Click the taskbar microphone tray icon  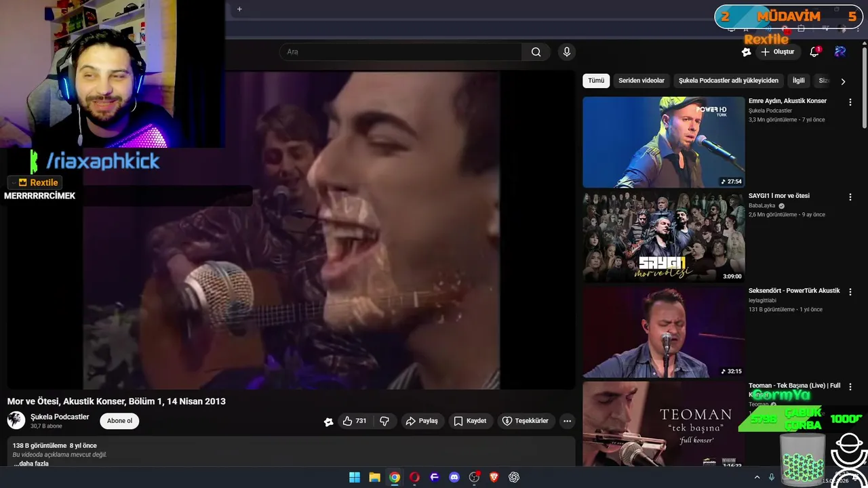pyautogui.click(x=772, y=477)
